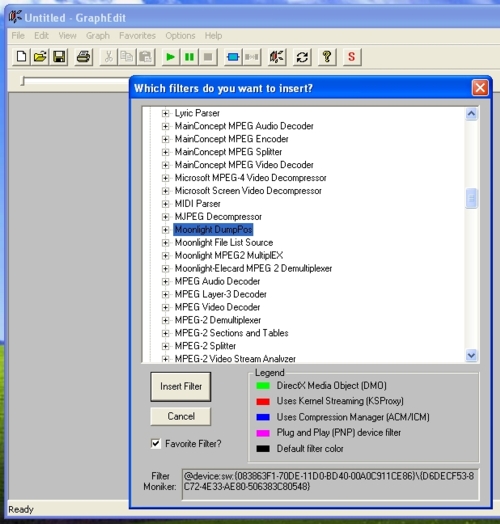Click the filter list scroll up arrow
Image resolution: width=500 pixels, height=524 pixels.
[472, 114]
